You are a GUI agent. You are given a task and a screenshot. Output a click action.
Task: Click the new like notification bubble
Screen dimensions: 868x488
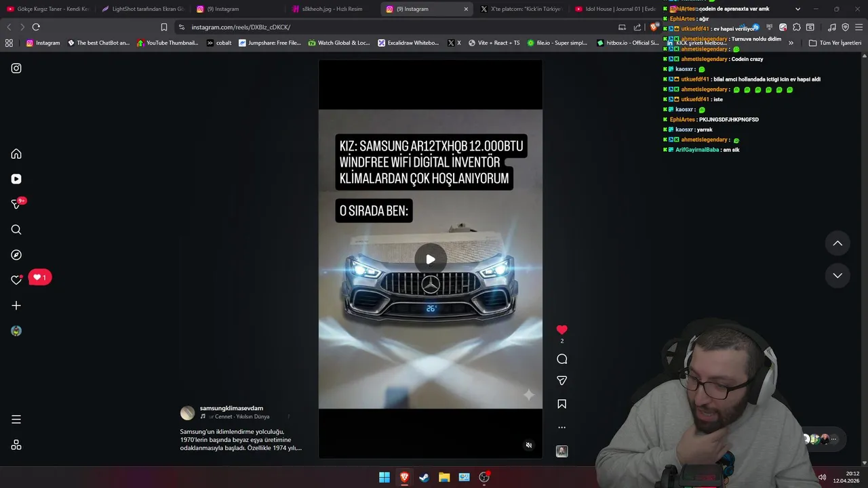pos(40,277)
